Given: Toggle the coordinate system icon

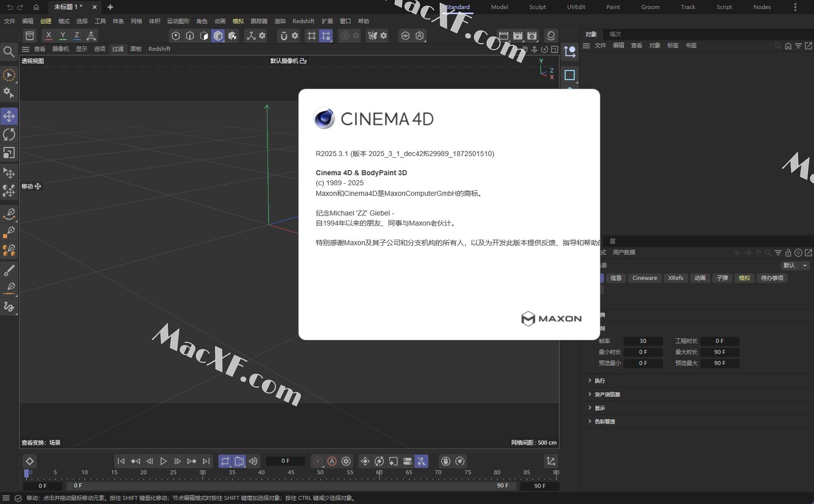Looking at the screenshot, I should coord(91,36).
